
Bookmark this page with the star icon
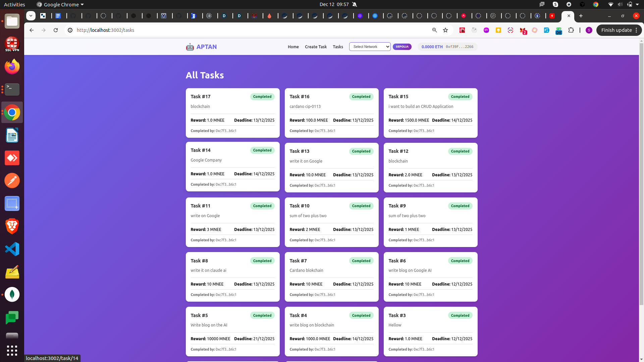[x=445, y=30]
